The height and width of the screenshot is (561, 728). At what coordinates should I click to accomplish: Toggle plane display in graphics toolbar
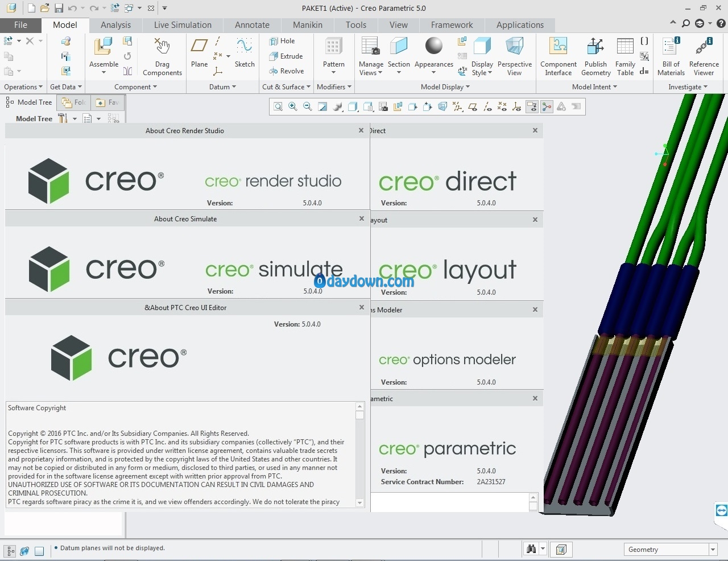[473, 106]
